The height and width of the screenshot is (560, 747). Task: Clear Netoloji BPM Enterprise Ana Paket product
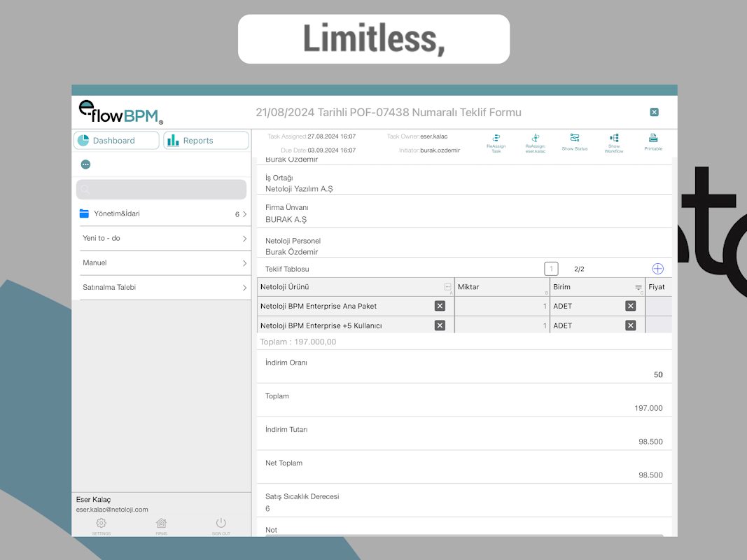click(440, 306)
